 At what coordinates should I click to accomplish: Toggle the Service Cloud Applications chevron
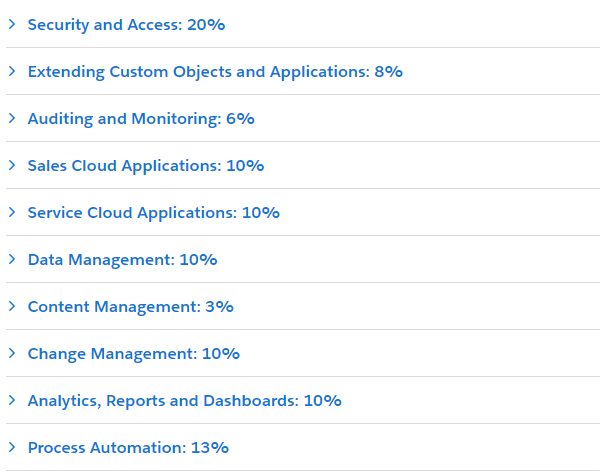pos(12,212)
